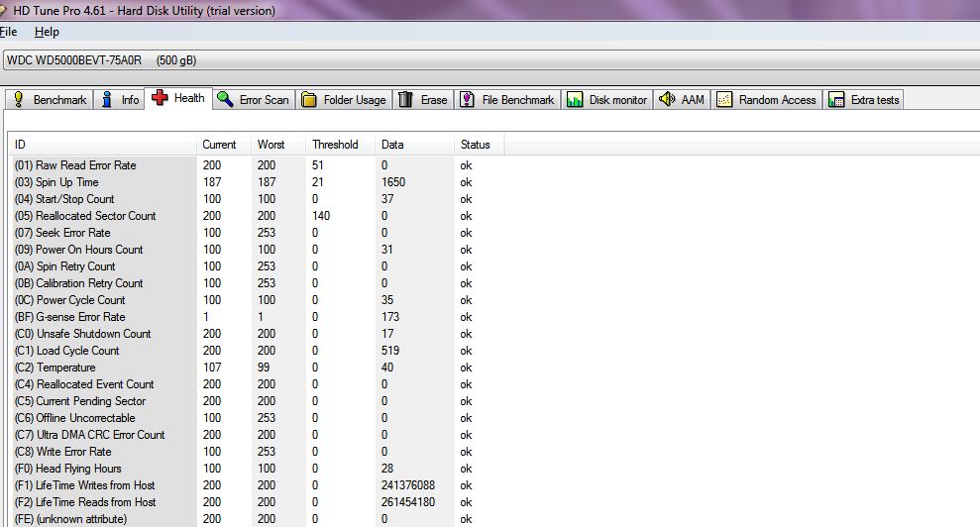
Task: Click the Disk monitor chart icon
Action: [575, 100]
